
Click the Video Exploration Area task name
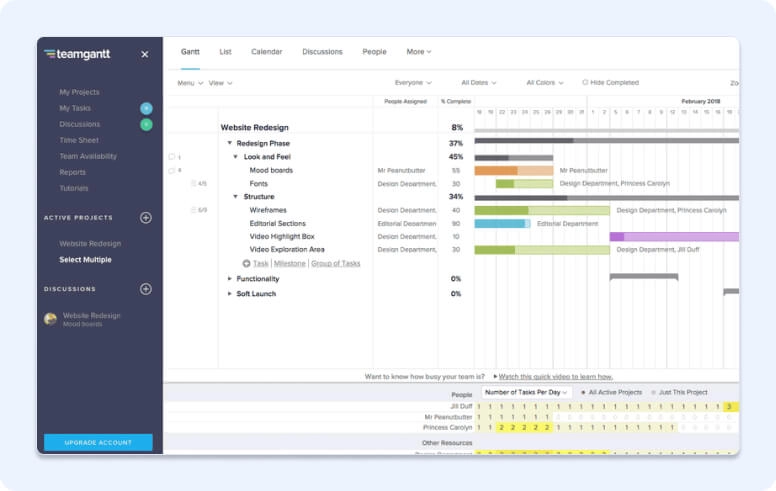[287, 249]
